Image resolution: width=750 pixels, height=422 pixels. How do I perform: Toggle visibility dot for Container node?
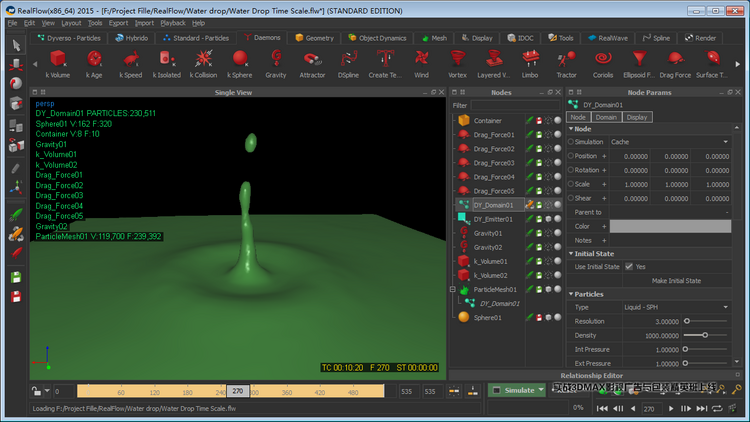(x=557, y=121)
